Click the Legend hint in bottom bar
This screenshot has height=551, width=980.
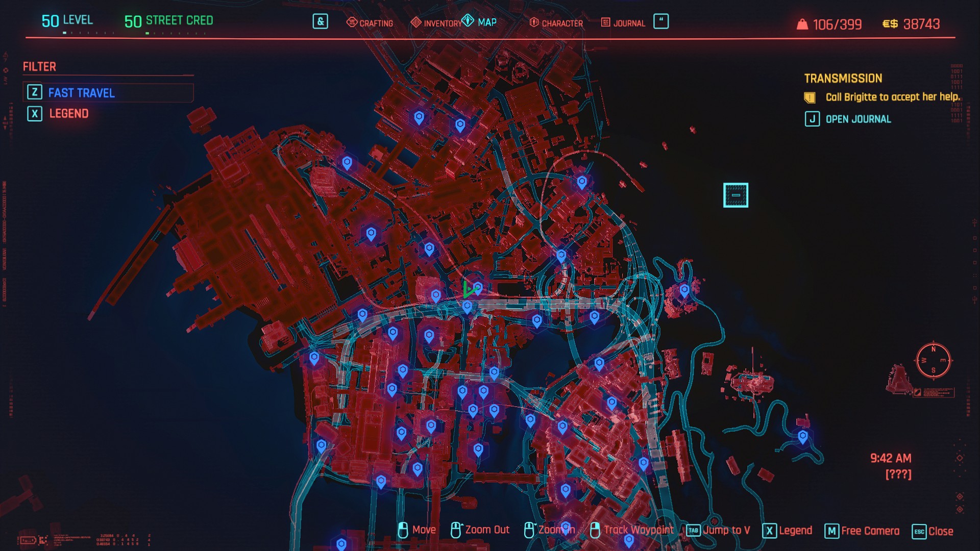point(795,531)
